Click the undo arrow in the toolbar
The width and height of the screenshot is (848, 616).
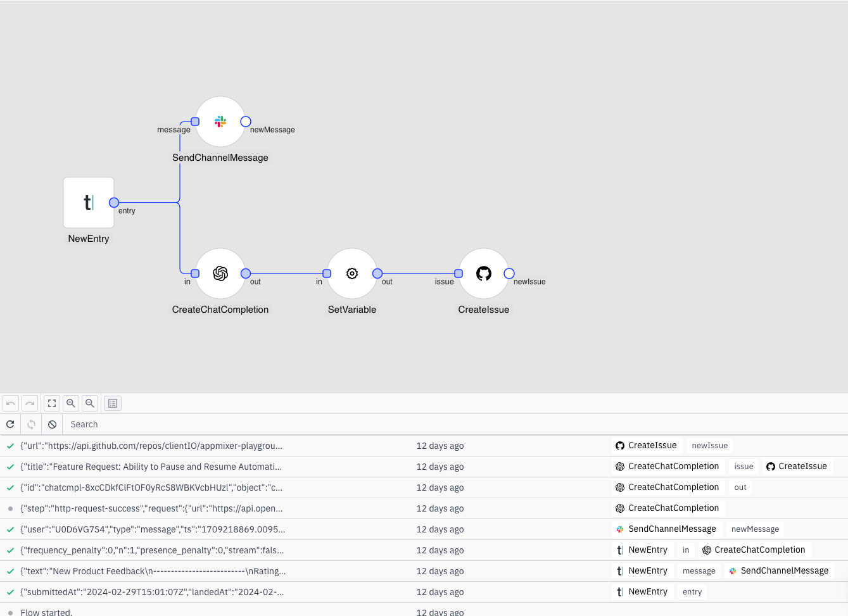[11, 403]
